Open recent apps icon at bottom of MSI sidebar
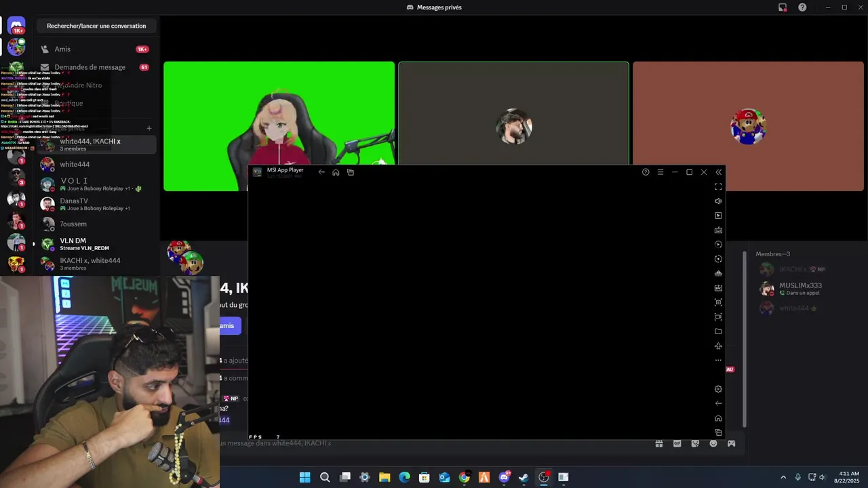The height and width of the screenshot is (488, 868). coord(718,432)
